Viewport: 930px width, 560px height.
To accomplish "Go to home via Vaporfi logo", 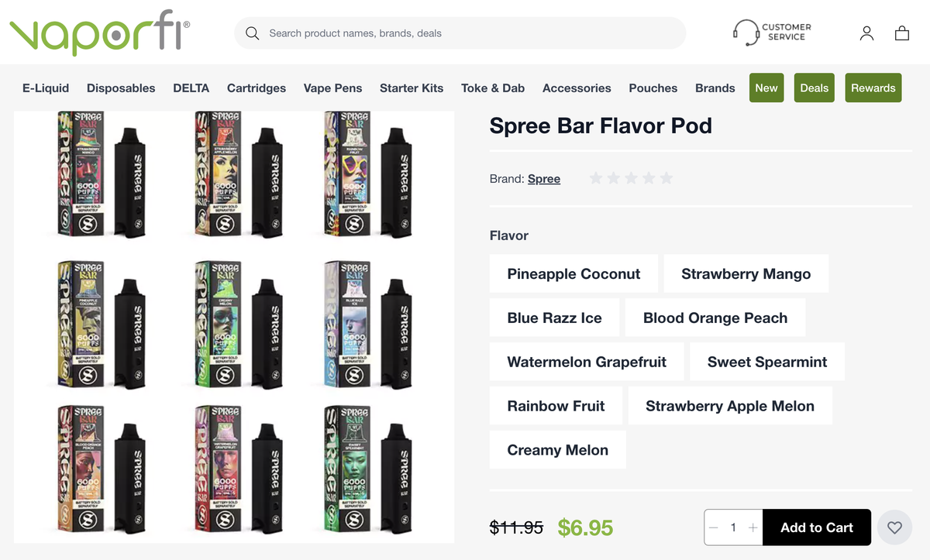I will tap(99, 35).
